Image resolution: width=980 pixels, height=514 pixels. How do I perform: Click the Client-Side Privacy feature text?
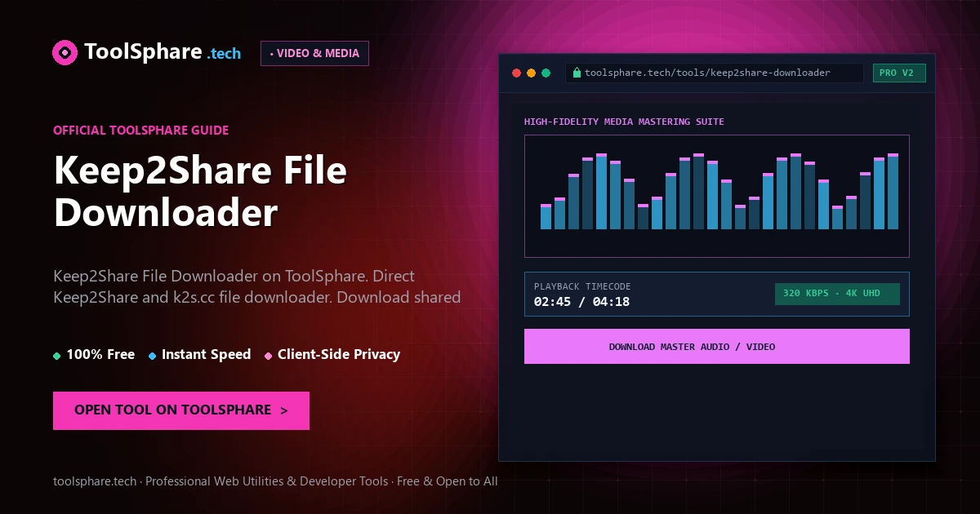[x=339, y=354]
